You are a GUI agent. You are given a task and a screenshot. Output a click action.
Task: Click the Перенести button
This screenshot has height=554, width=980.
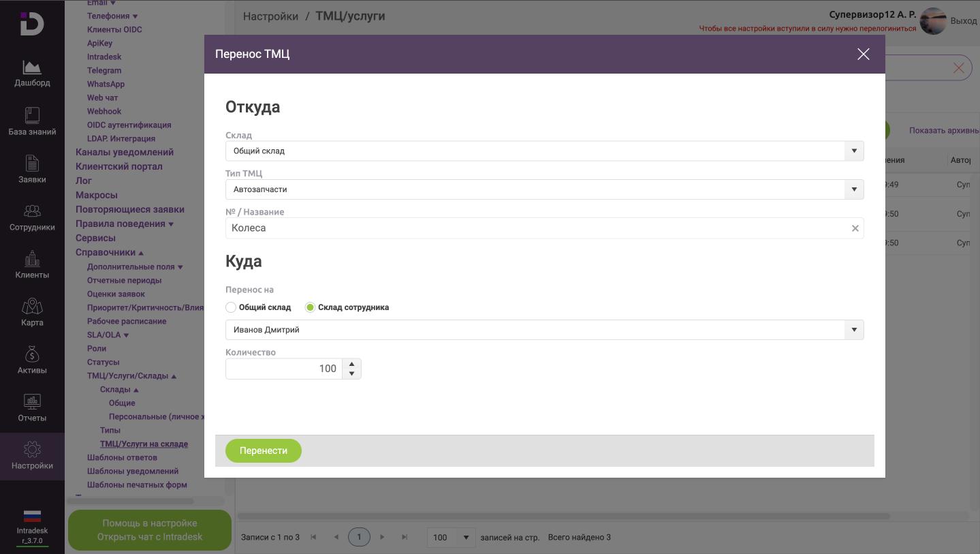pos(264,450)
